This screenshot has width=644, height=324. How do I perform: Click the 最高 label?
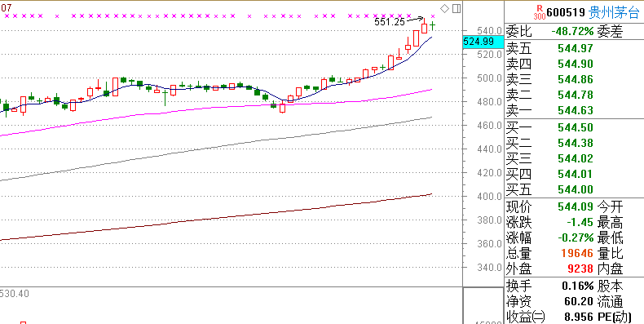[x=610, y=223]
